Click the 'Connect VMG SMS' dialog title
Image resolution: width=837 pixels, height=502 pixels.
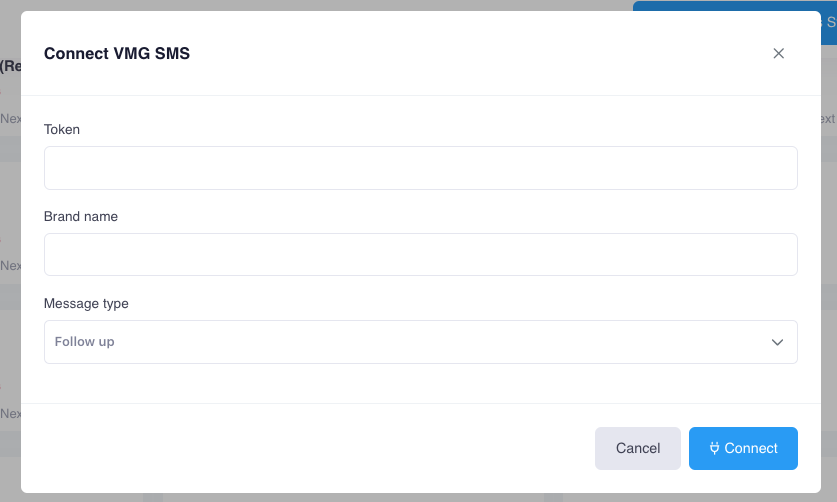click(x=117, y=54)
